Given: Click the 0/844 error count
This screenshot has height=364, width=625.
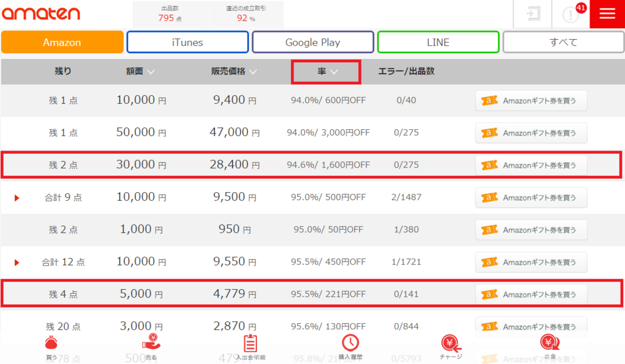Looking at the screenshot, I should coord(406,326).
